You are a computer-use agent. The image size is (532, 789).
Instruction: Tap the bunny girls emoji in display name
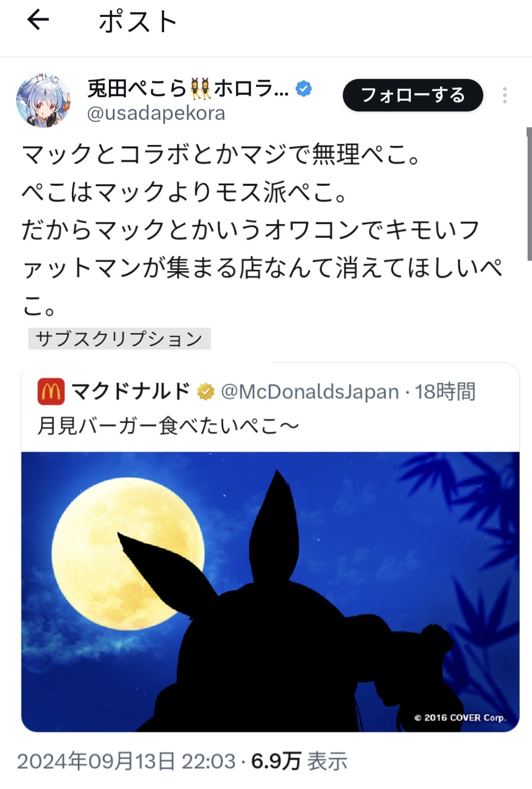pos(199,89)
